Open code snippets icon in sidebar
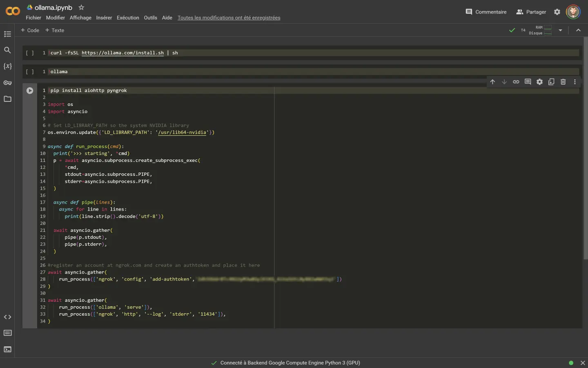Image resolution: width=588 pixels, height=368 pixels. tap(7, 317)
